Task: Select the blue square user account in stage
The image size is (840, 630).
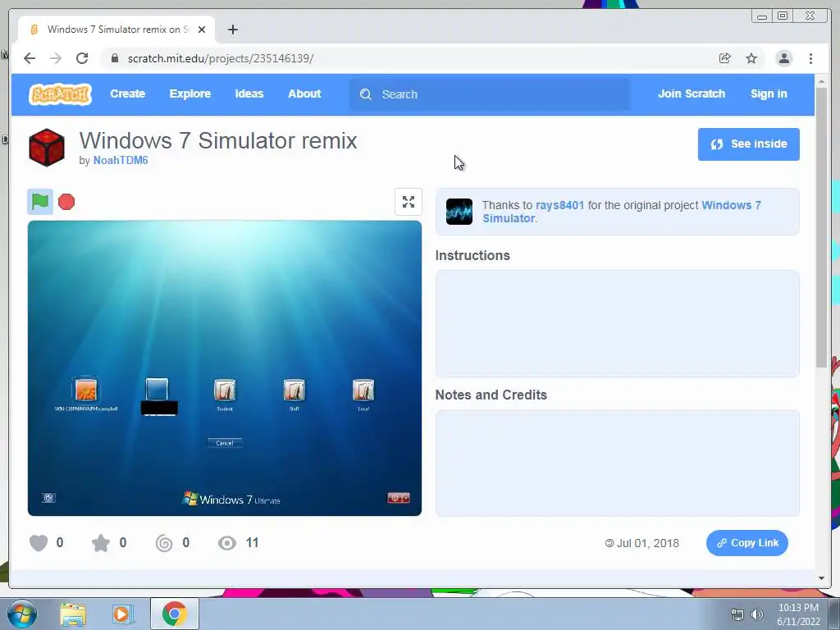Action: [157, 390]
